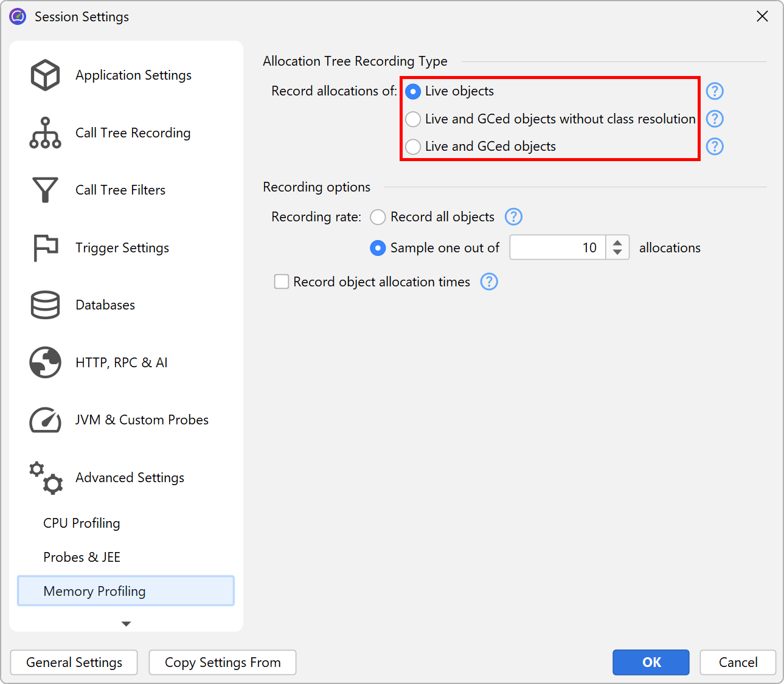Open Advanced Settings gears icon
Screen dimensions: 784x684
(x=46, y=478)
